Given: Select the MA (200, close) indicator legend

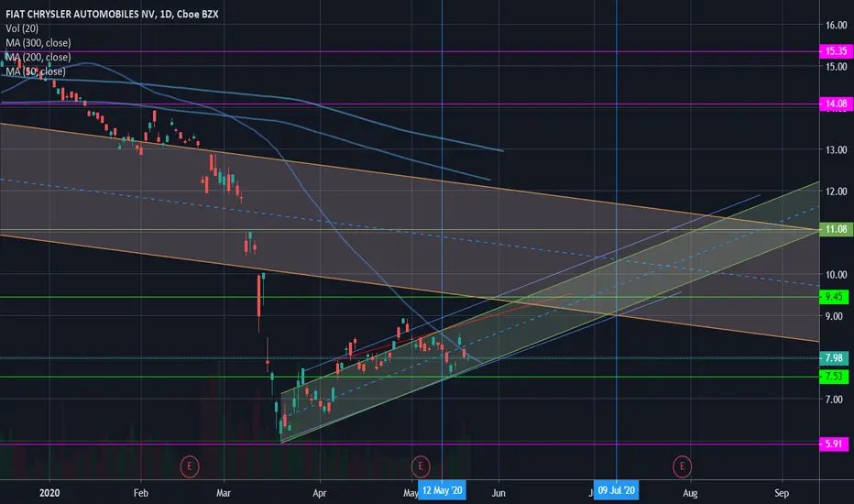Looking at the screenshot, I should (38, 57).
